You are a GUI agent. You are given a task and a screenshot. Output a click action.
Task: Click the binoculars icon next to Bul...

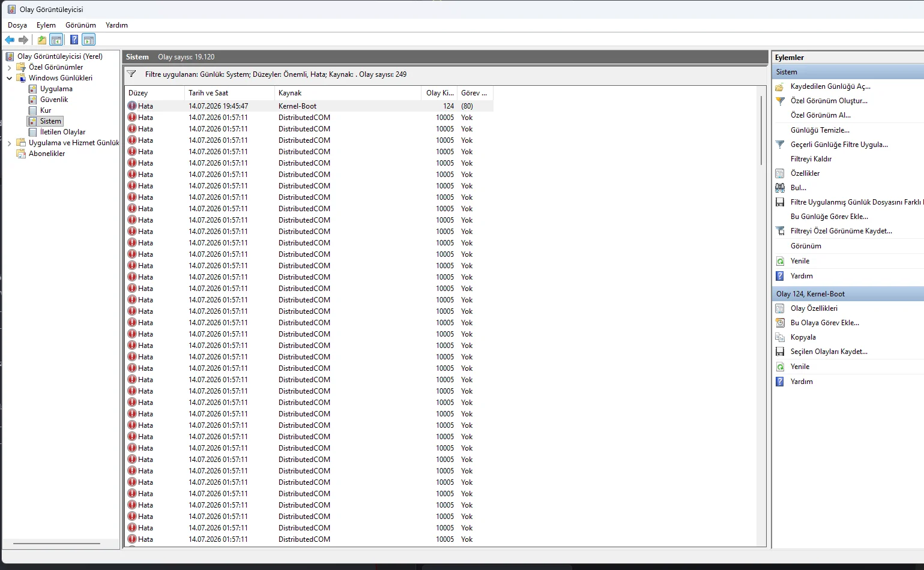click(x=780, y=188)
